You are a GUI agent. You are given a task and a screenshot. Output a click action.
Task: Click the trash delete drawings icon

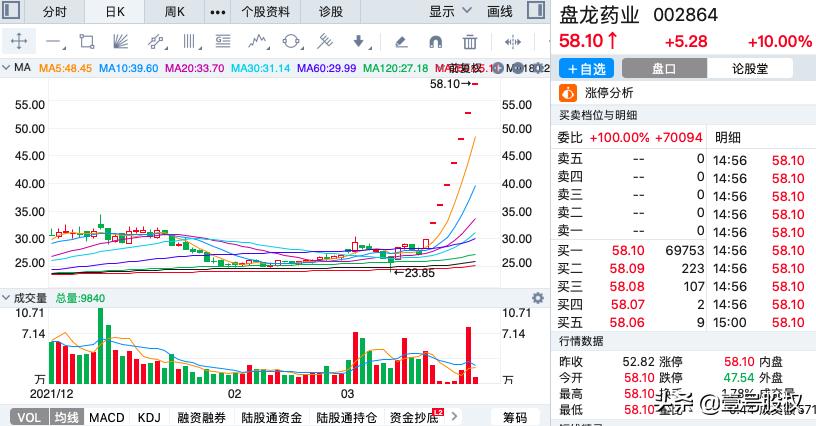(469, 42)
